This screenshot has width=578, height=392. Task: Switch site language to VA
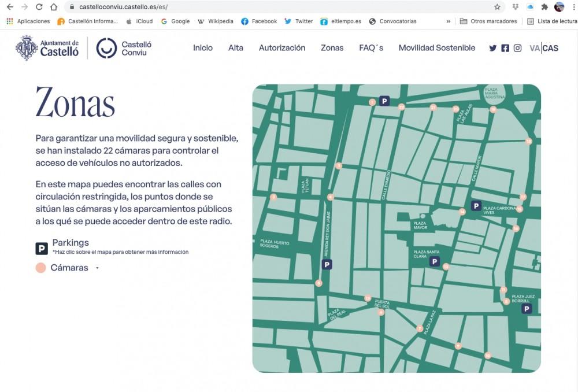(534, 48)
